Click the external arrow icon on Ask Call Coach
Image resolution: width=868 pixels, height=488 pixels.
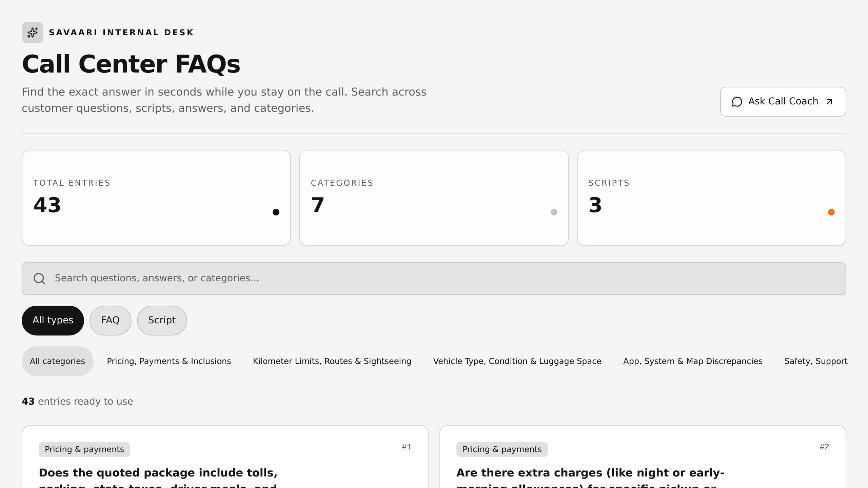coord(829,102)
